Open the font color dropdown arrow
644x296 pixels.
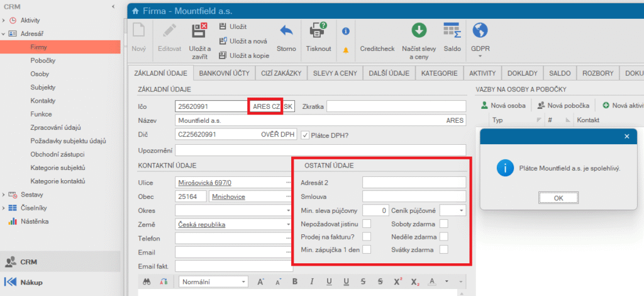point(447,282)
